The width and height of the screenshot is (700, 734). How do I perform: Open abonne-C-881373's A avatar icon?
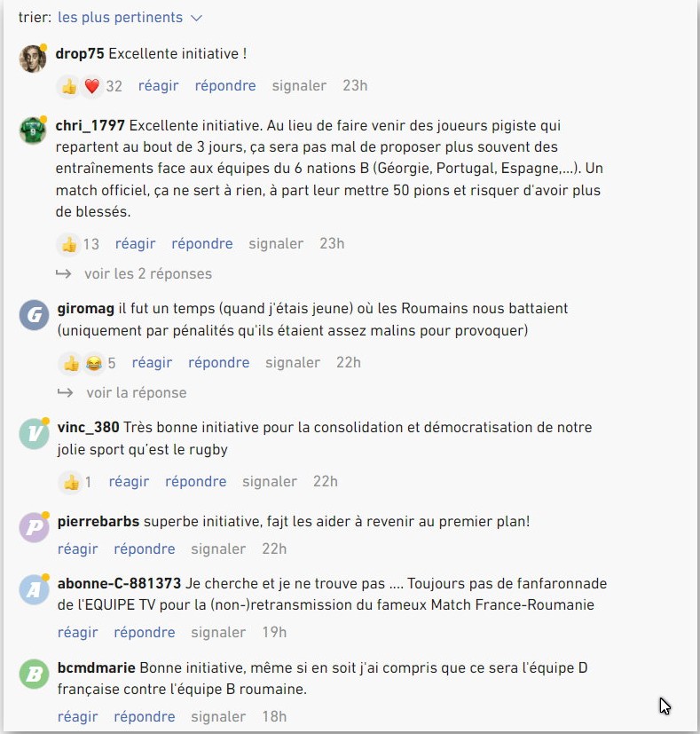point(33,588)
